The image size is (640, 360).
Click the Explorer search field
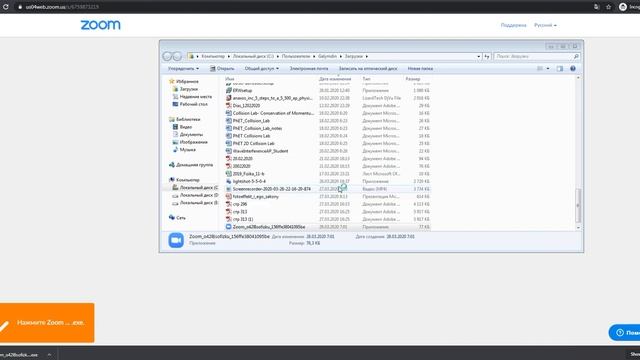point(537,56)
